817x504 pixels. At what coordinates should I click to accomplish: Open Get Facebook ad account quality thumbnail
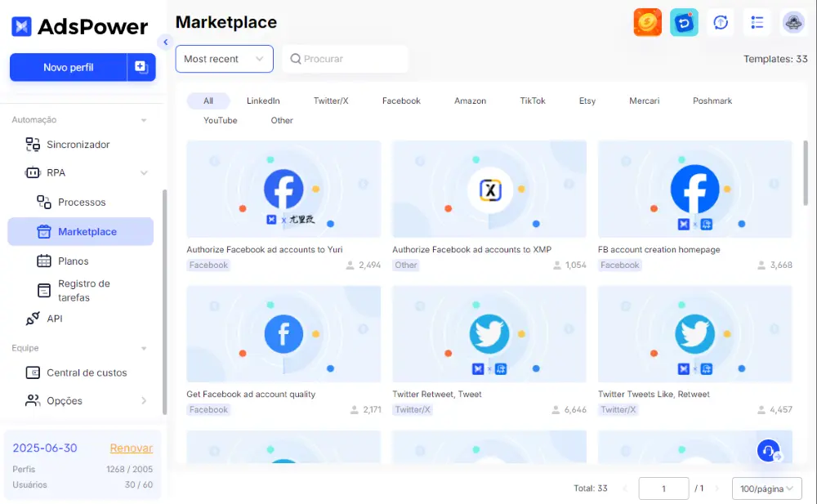coord(283,334)
